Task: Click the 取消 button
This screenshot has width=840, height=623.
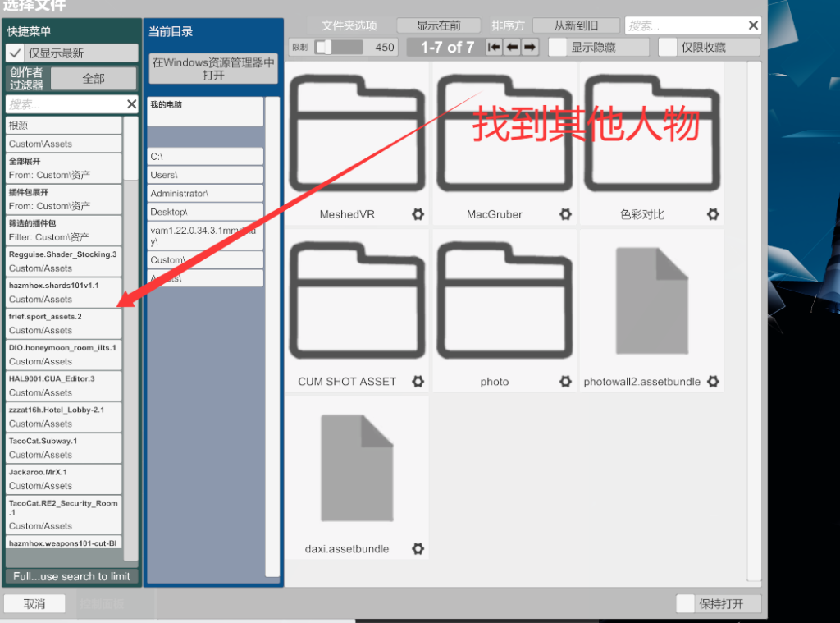Action: (34, 604)
